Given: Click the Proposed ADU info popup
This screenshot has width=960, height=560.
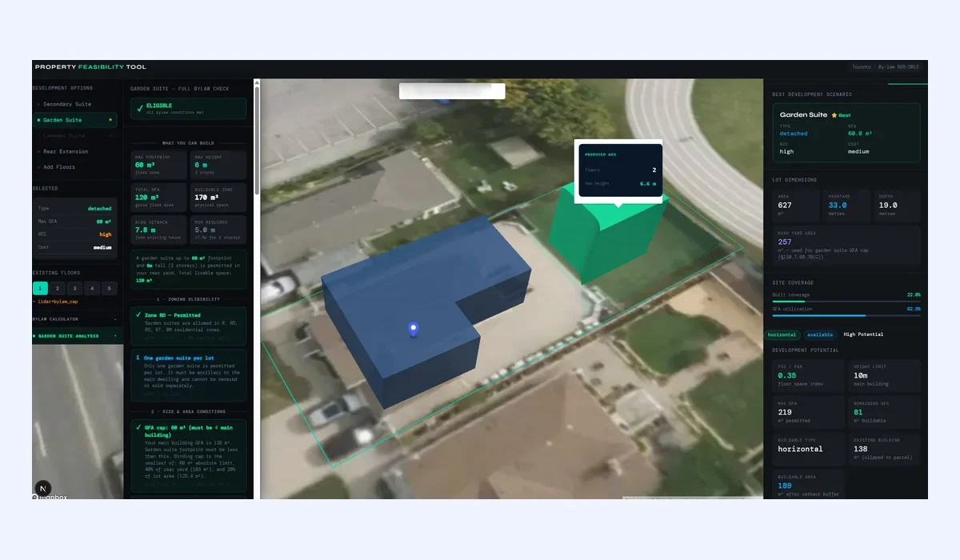Looking at the screenshot, I should [x=619, y=170].
